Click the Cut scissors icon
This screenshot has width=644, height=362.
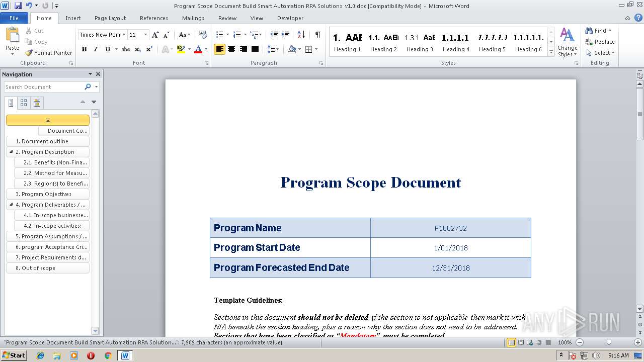pyautogui.click(x=29, y=31)
